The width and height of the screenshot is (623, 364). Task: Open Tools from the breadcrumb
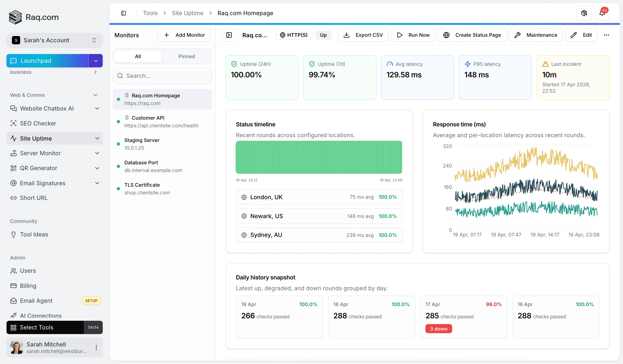tap(150, 13)
